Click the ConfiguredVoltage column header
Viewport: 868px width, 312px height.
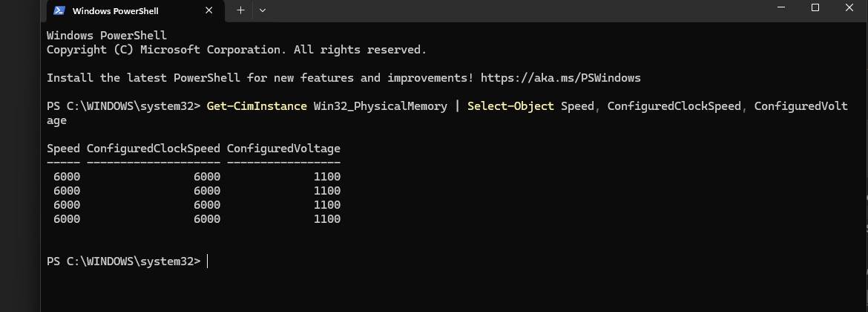coord(283,149)
